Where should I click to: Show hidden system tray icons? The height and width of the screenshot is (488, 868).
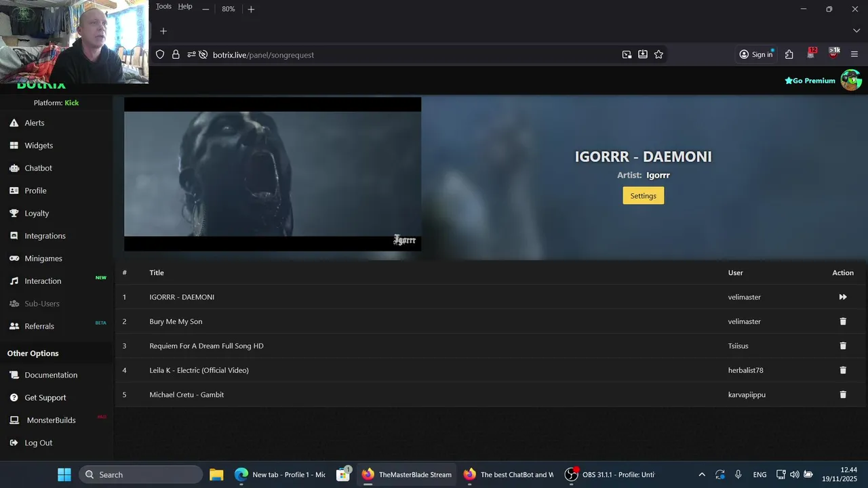pyautogui.click(x=701, y=474)
